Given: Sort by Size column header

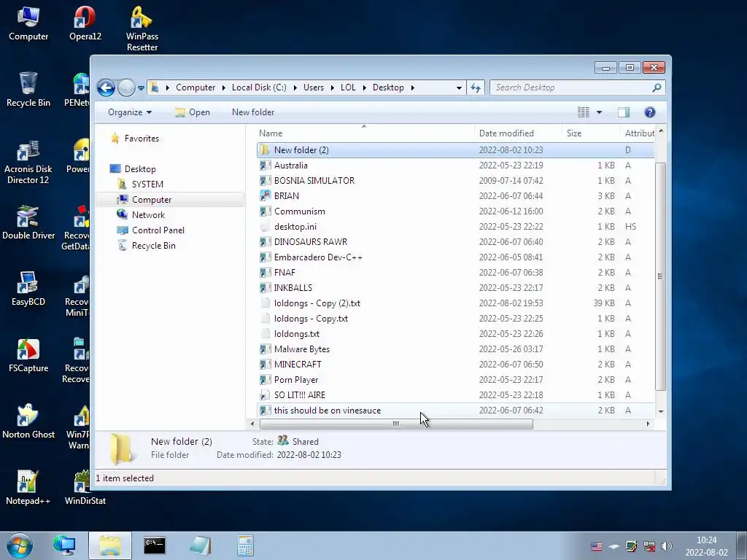Looking at the screenshot, I should pos(591,133).
